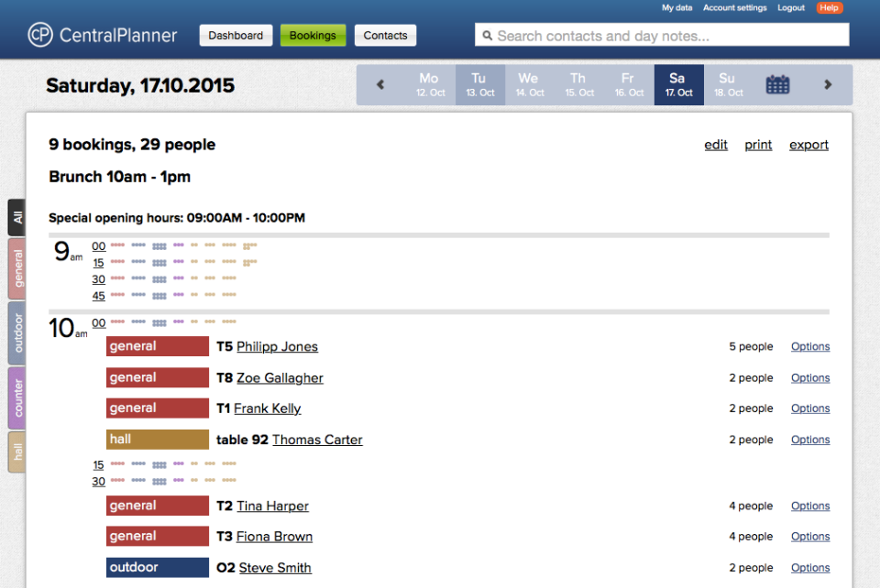Open the Bookings page
This screenshot has width=880, height=588.
pos(313,36)
